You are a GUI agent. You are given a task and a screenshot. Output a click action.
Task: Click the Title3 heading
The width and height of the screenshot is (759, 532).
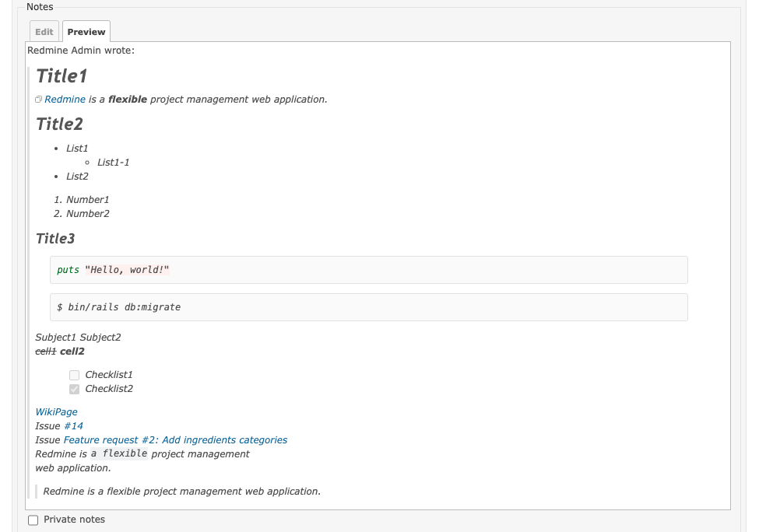coord(55,239)
